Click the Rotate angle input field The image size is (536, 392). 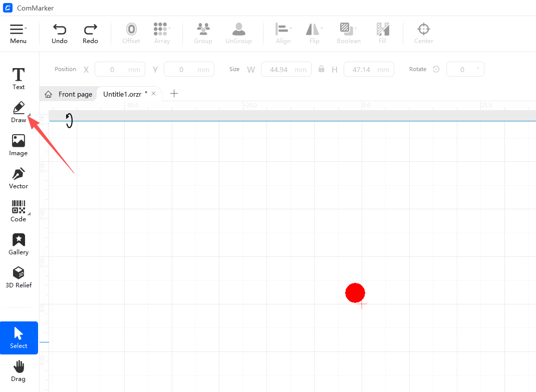pyautogui.click(x=462, y=70)
